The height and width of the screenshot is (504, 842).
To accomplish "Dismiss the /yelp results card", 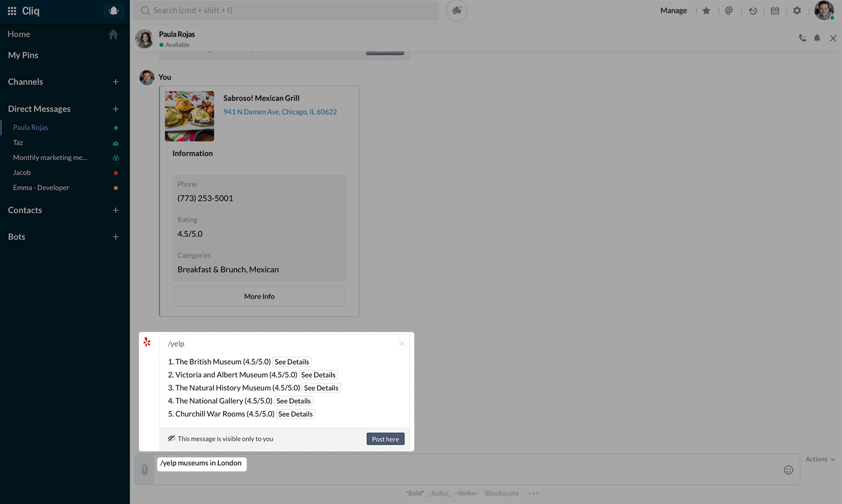I will click(x=402, y=344).
